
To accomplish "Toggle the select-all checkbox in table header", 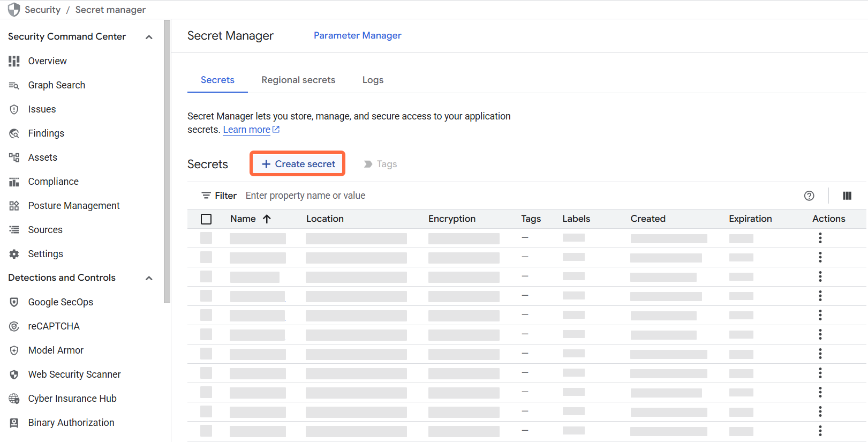I will tap(206, 219).
